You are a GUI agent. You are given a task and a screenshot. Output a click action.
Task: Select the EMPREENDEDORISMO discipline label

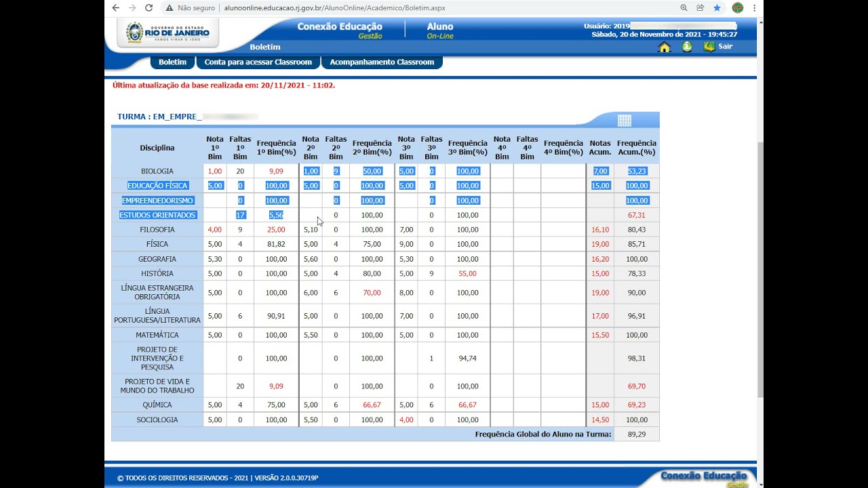coord(157,201)
